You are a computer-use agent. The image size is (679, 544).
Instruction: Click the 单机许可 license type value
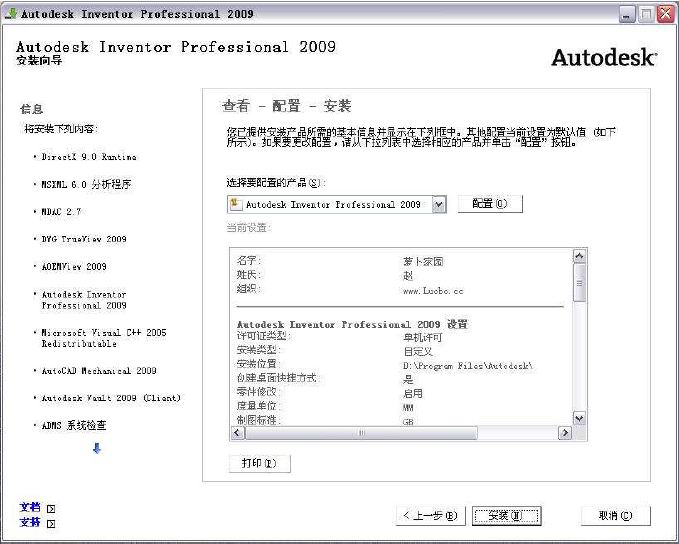[x=423, y=337]
